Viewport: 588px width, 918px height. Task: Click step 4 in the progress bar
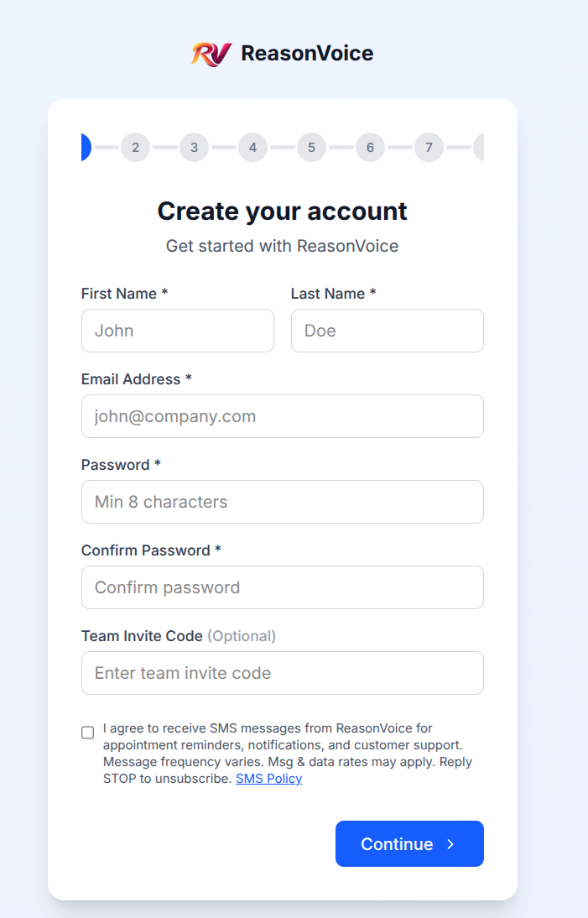tap(252, 147)
